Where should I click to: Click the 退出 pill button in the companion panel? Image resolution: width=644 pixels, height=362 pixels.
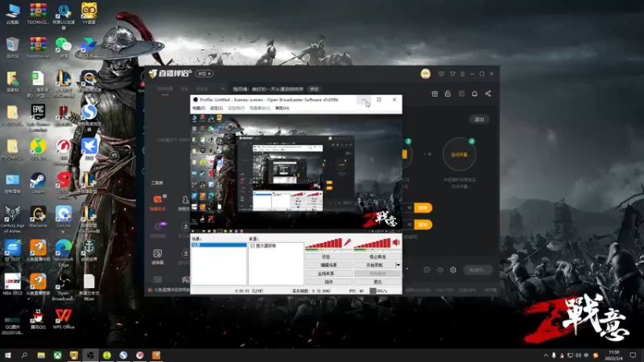pos(479,119)
